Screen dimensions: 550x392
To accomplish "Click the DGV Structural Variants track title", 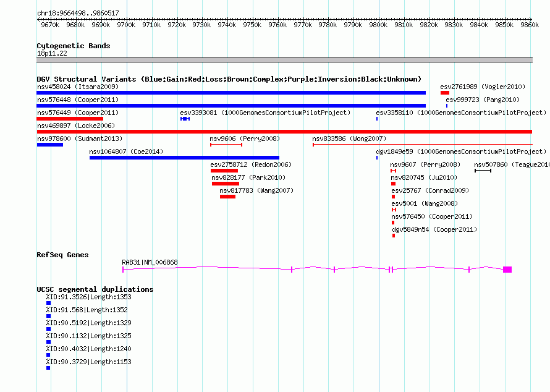I will 229,79.
